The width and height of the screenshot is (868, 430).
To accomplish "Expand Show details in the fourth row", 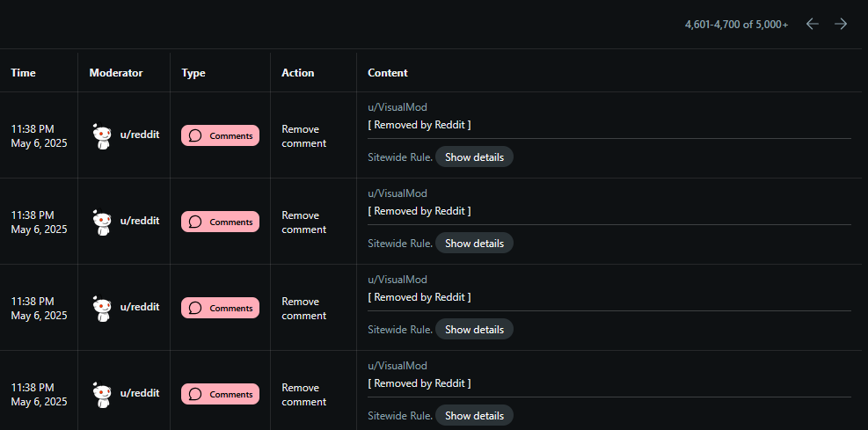I will point(474,416).
